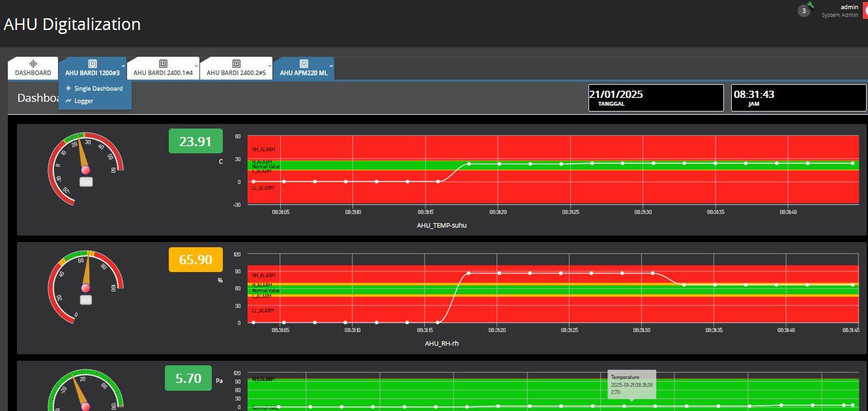This screenshot has width=868, height=411.
Task: Click the AHU BARDI 2400.1#4 device icon
Action: [163, 64]
